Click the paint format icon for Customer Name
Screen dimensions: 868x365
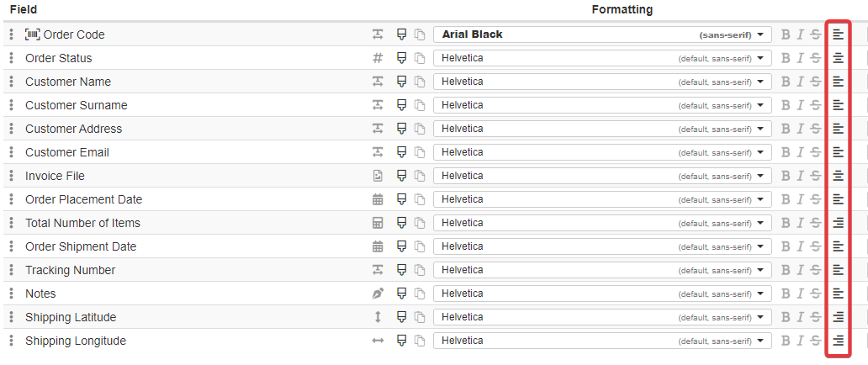point(401,82)
